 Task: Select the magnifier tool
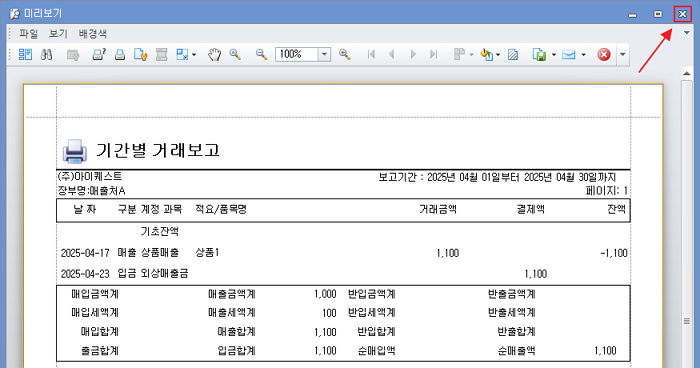point(235,54)
